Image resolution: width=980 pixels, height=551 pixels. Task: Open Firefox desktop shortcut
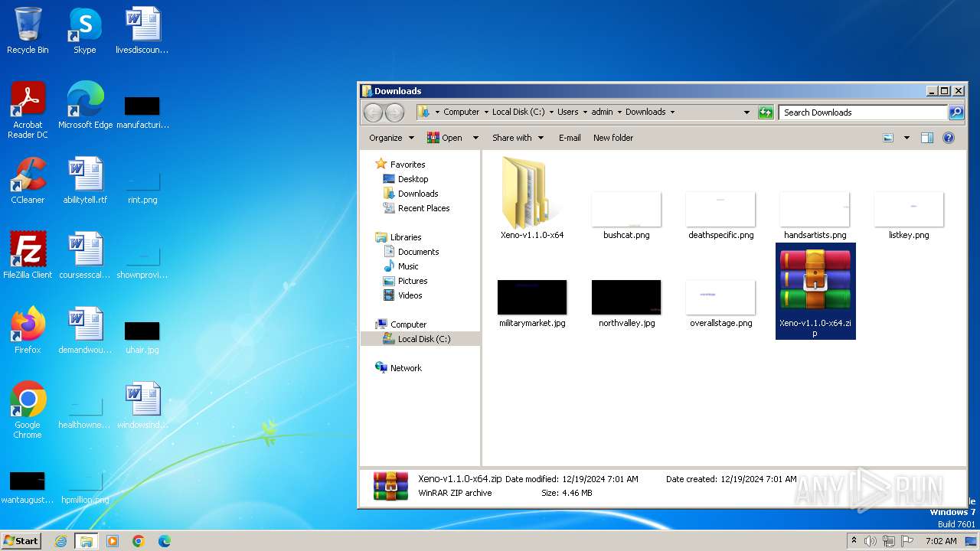pos(28,330)
